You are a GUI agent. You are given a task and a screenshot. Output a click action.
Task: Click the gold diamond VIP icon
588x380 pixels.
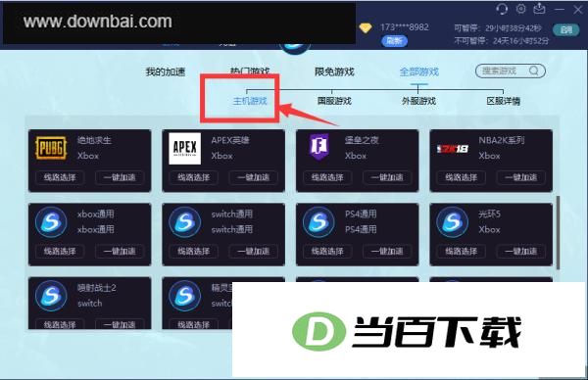366,27
